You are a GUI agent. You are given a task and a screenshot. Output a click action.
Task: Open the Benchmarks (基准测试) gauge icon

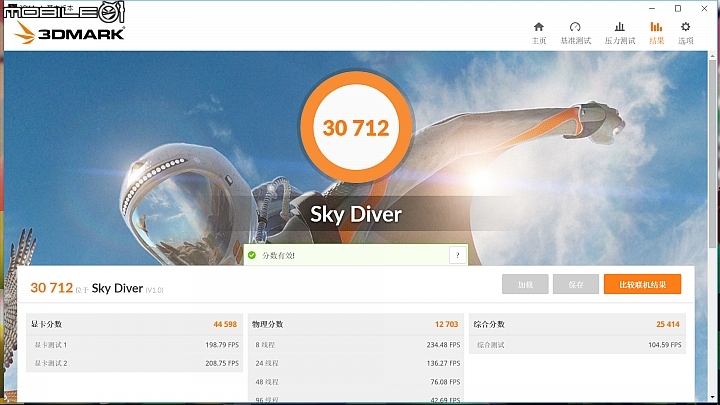pos(575,27)
